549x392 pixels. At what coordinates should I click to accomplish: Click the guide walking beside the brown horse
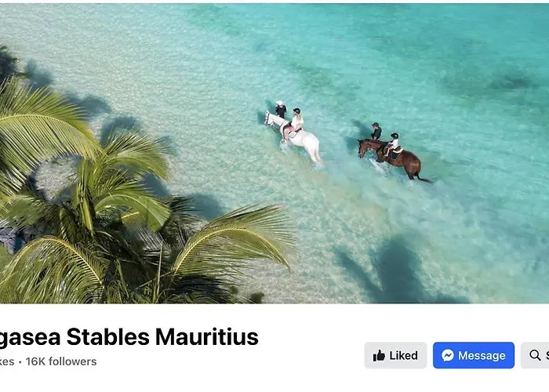(376, 131)
